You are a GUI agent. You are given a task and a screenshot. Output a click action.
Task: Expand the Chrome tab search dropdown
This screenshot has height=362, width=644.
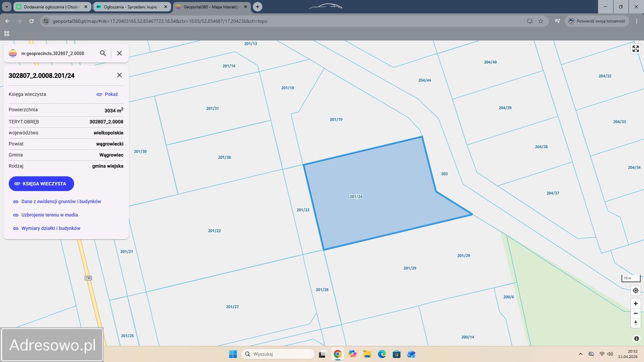click(7, 7)
